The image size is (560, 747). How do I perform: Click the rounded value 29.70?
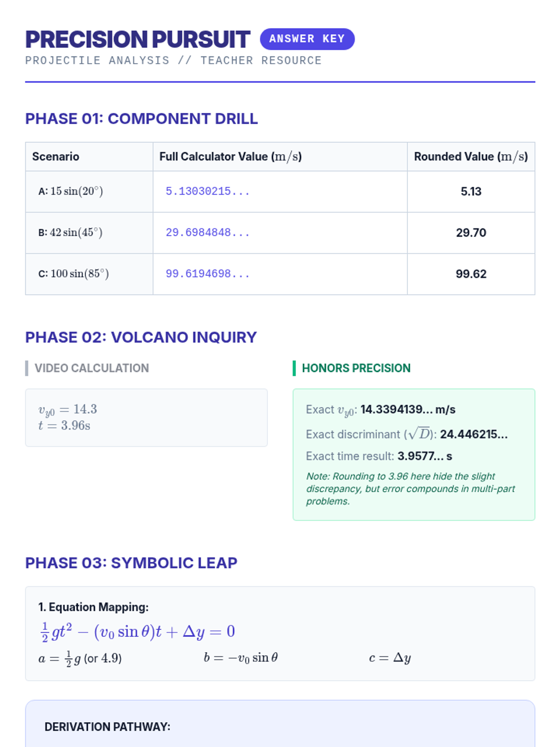(x=471, y=233)
